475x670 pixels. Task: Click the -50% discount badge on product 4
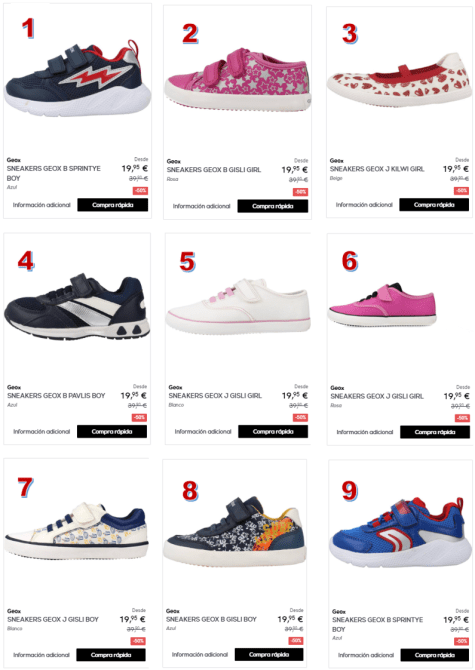pos(139,417)
